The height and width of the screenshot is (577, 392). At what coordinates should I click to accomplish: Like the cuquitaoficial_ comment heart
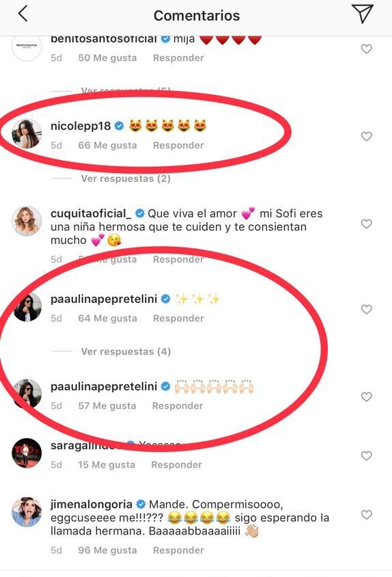click(x=366, y=224)
